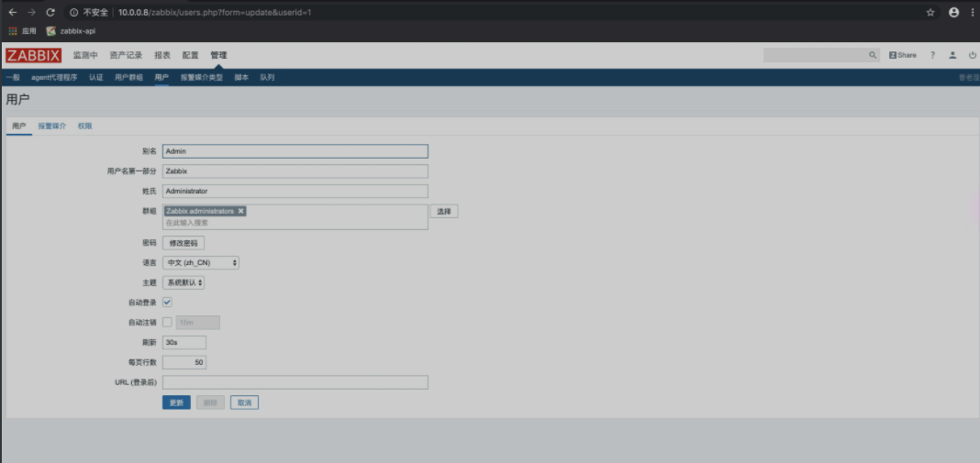The height and width of the screenshot is (463, 980).
Task: Go to the 一般 submenu
Action: (13, 78)
